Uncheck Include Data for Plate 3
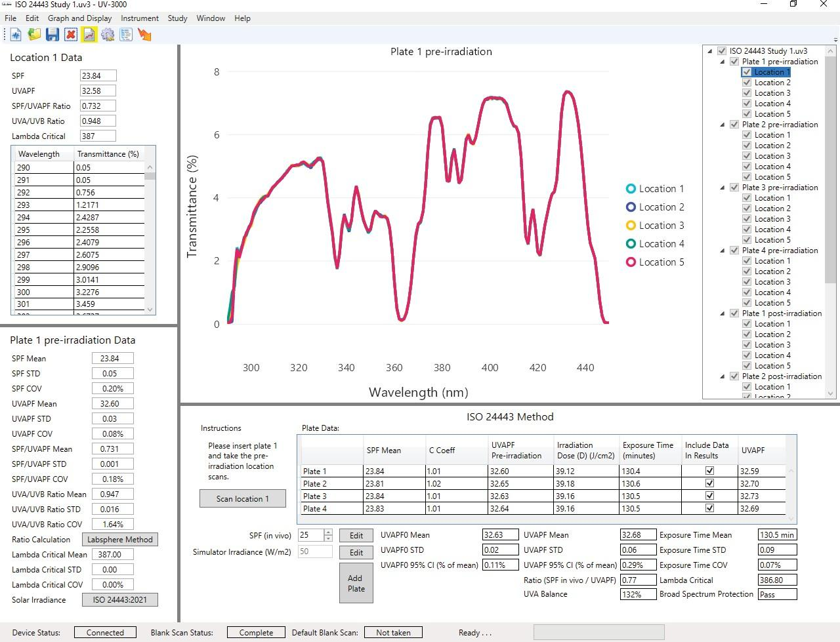Screen dimensions: 840x642 [x=709, y=496]
